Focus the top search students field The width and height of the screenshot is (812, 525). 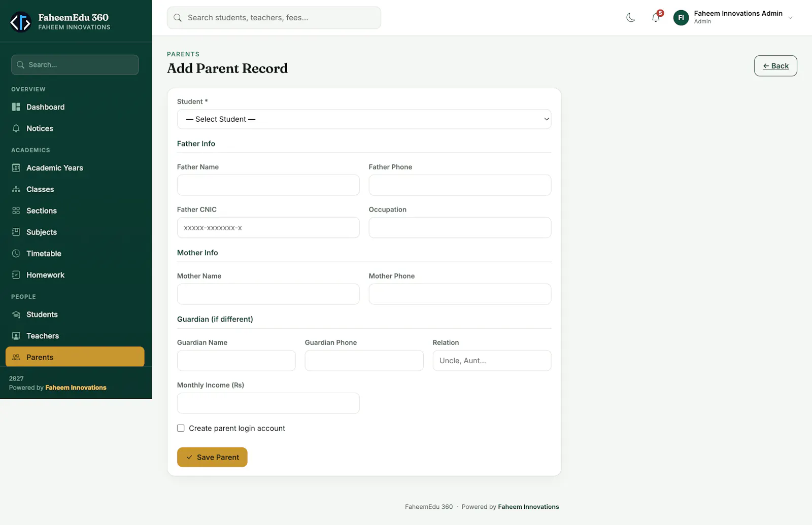[x=274, y=18]
